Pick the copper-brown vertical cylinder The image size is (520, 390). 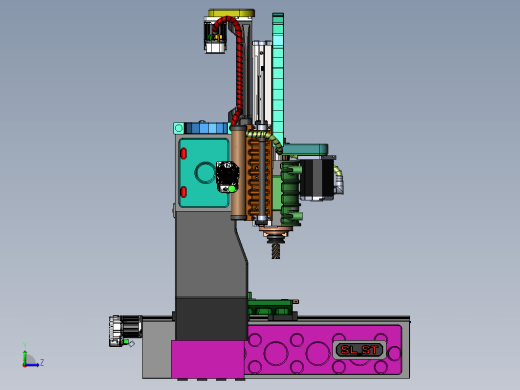(x=238, y=173)
